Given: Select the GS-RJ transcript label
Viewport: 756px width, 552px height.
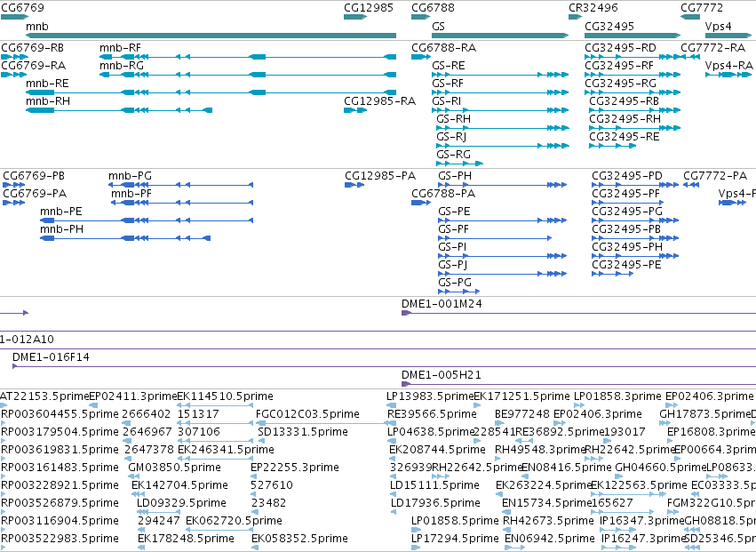Looking at the screenshot, I should coord(450,137).
